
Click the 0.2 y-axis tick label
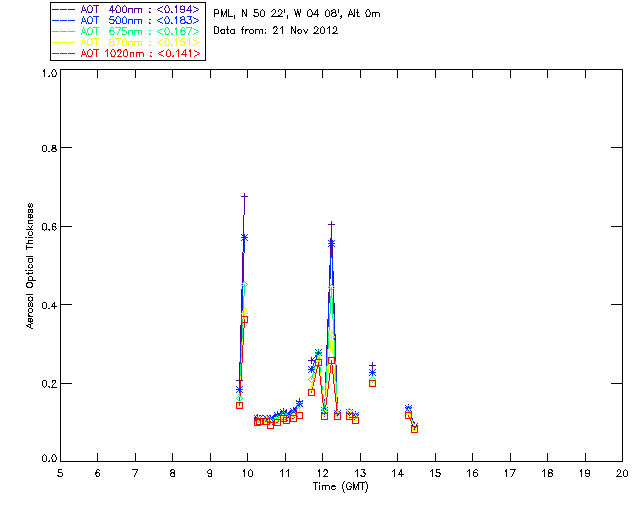point(49,384)
